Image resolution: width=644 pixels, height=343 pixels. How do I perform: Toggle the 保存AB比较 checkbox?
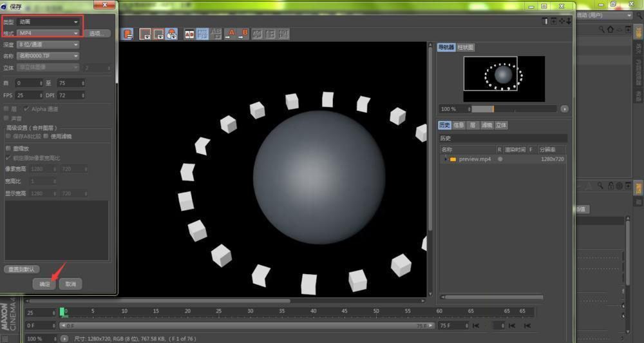coord(8,136)
